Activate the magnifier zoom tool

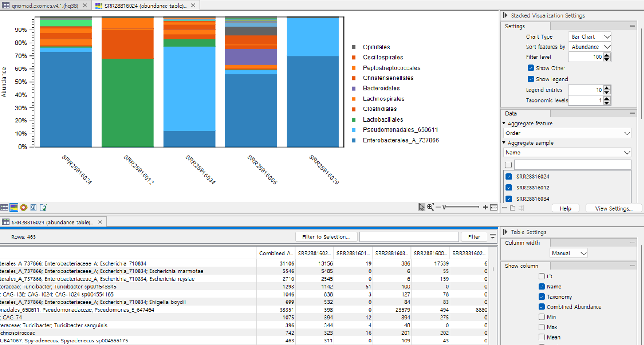tap(430, 207)
